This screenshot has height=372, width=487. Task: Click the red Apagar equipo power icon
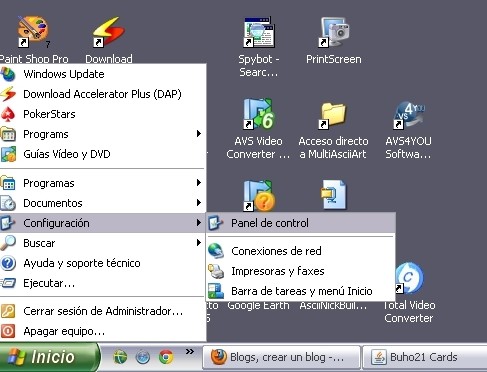coord(8,331)
